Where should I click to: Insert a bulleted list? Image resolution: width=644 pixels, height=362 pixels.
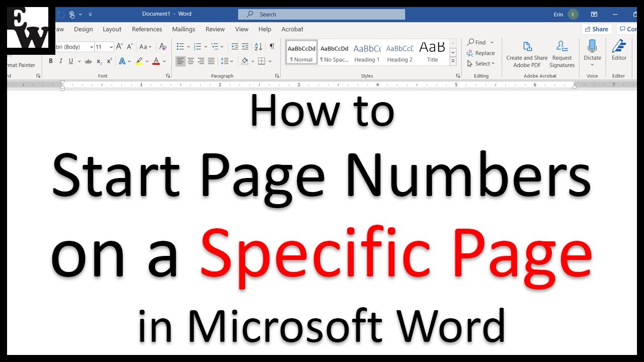pyautogui.click(x=180, y=47)
